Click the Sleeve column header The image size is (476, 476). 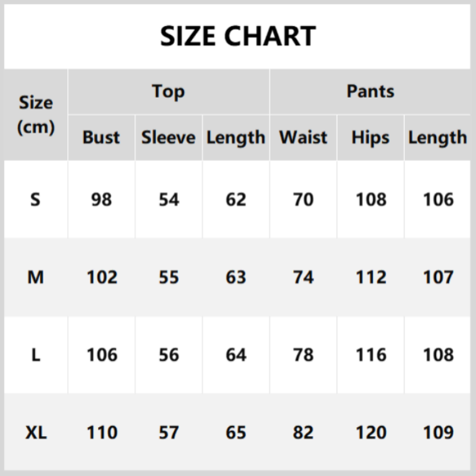point(168,137)
